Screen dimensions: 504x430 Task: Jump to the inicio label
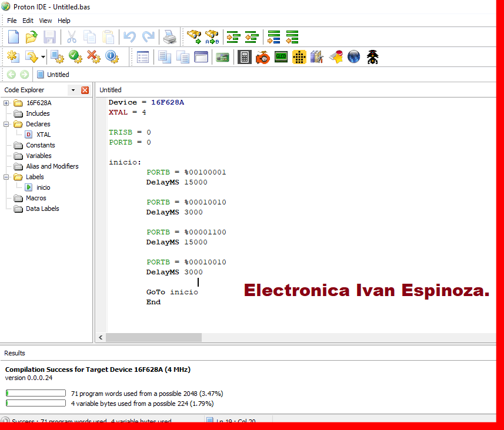tap(38, 187)
